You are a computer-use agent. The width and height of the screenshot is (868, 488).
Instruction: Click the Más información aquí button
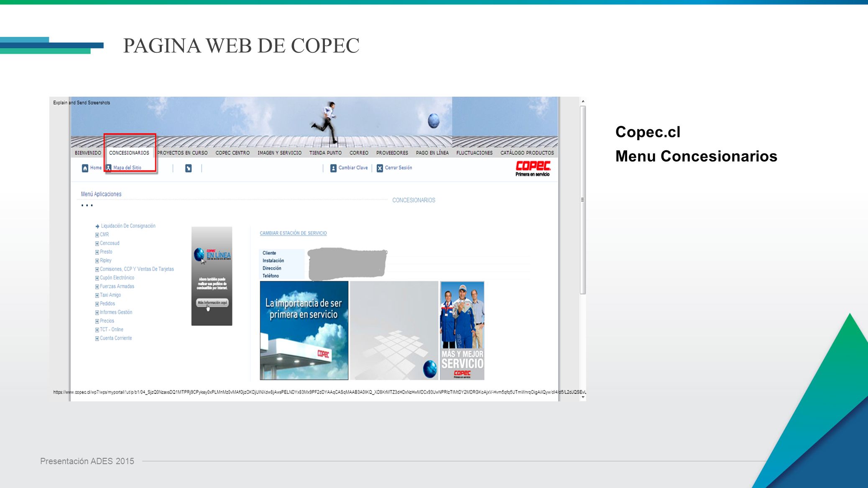pyautogui.click(x=212, y=303)
